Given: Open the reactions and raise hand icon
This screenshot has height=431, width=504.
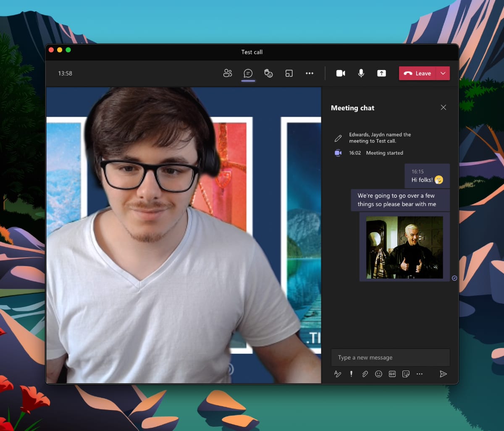Looking at the screenshot, I should [268, 73].
